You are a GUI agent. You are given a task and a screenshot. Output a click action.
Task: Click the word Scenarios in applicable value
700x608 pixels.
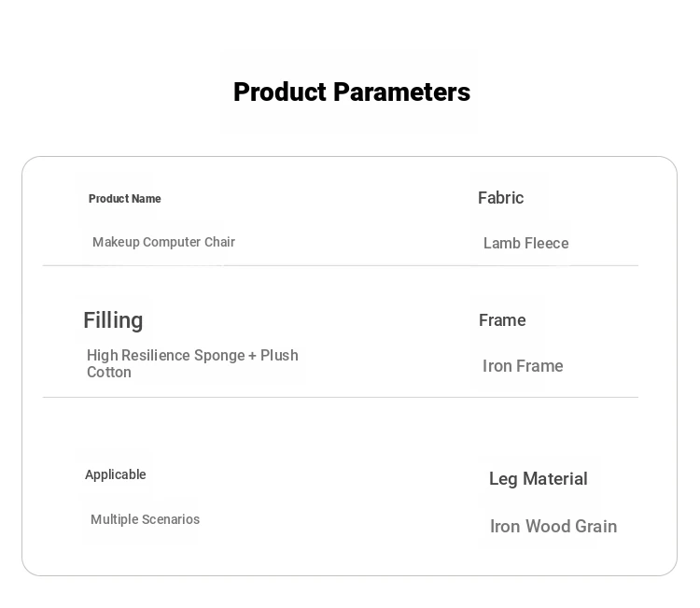[171, 519]
